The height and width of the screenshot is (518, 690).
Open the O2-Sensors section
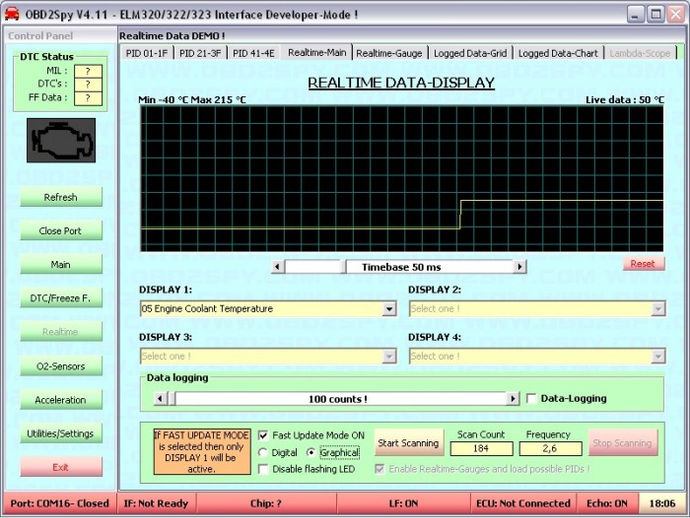point(61,366)
